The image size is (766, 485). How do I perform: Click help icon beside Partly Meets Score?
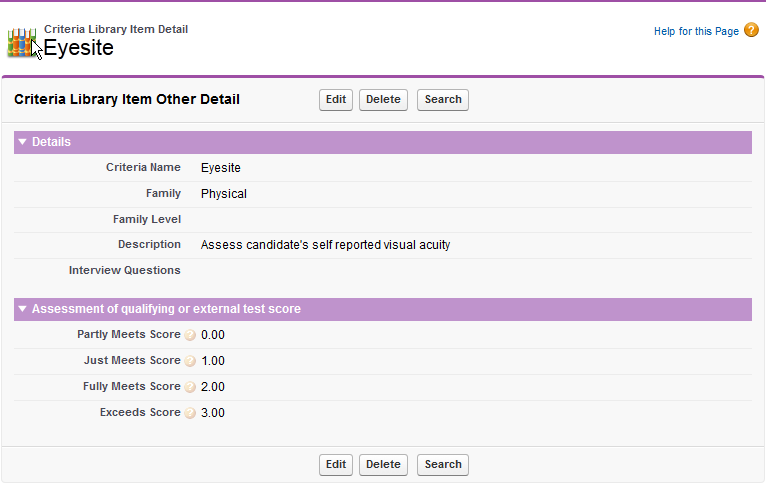(x=190, y=335)
